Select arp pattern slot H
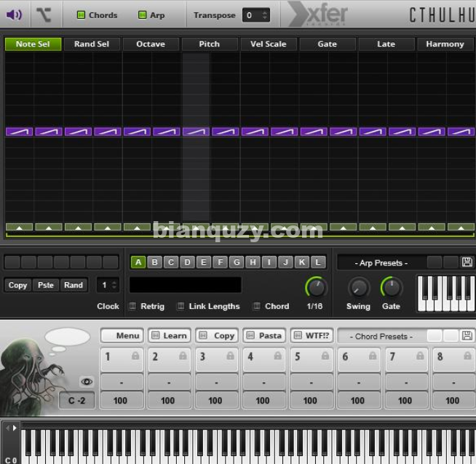The image size is (476, 464). tap(253, 262)
